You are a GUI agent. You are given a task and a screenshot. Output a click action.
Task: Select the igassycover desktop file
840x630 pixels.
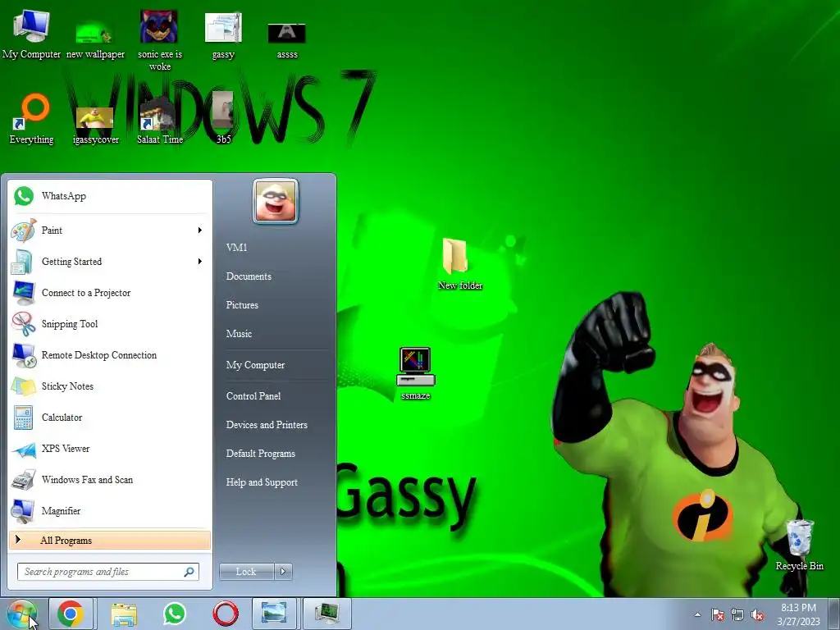point(95,126)
